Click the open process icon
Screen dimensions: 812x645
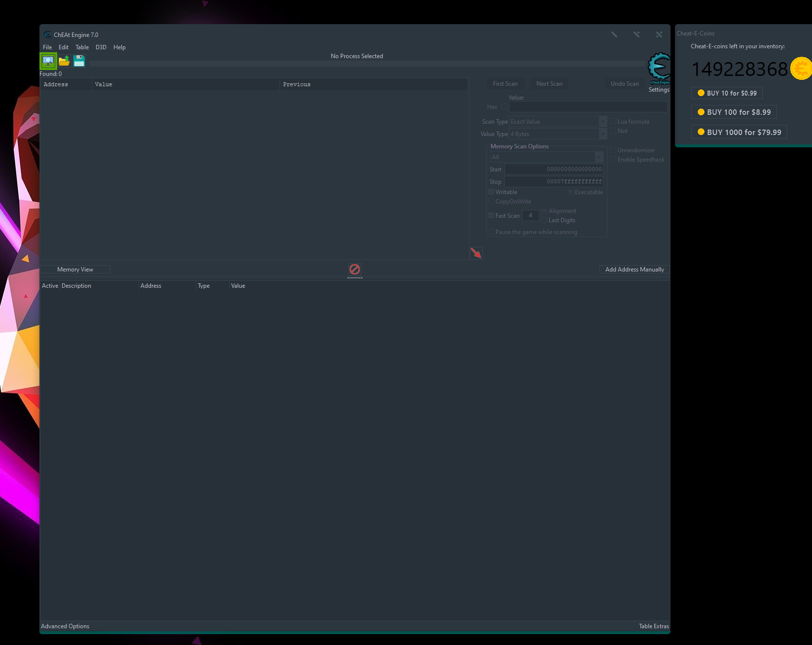[x=48, y=61]
